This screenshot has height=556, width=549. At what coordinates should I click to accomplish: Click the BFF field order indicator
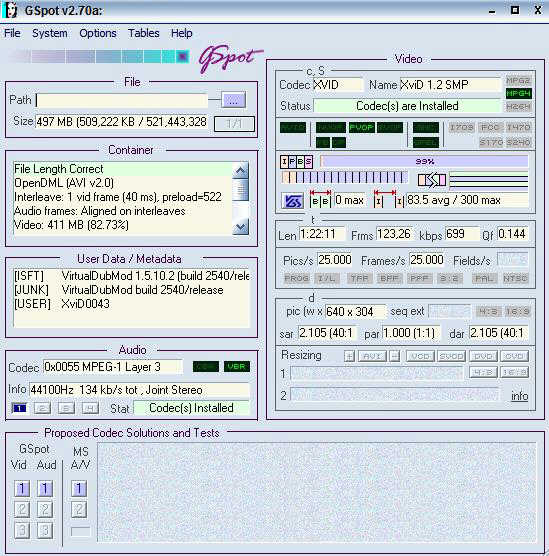389,278
